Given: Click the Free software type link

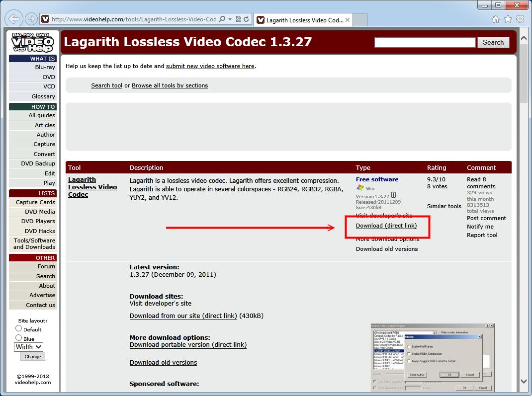Looking at the screenshot, I should (x=377, y=179).
